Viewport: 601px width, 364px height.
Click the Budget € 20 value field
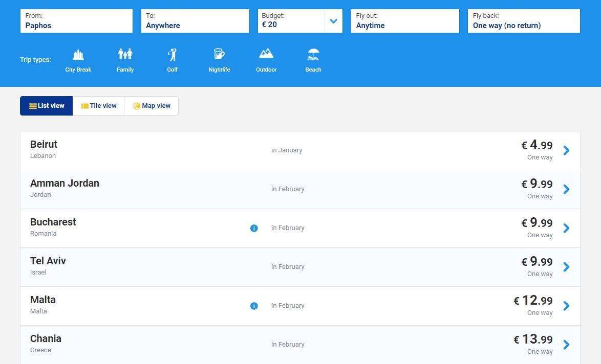click(x=291, y=21)
